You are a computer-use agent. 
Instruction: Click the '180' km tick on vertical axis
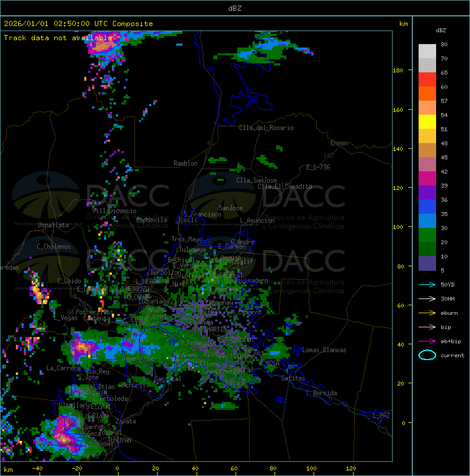click(398, 71)
